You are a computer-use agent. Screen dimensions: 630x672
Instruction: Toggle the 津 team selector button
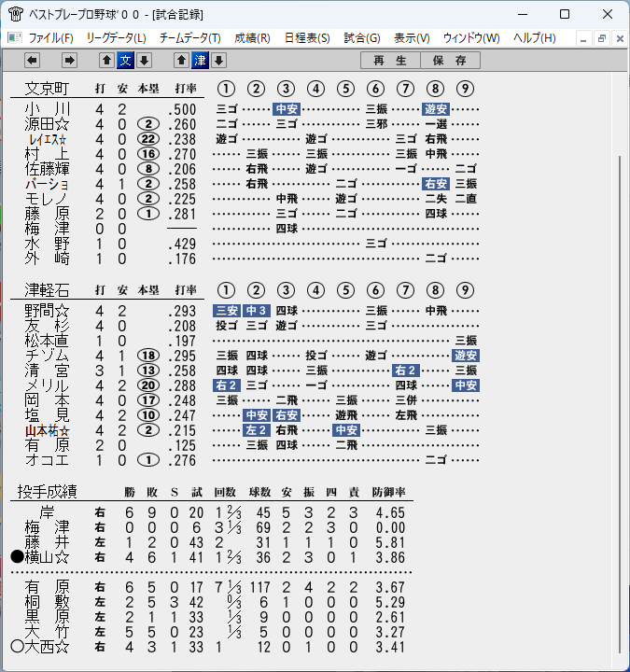(x=200, y=61)
